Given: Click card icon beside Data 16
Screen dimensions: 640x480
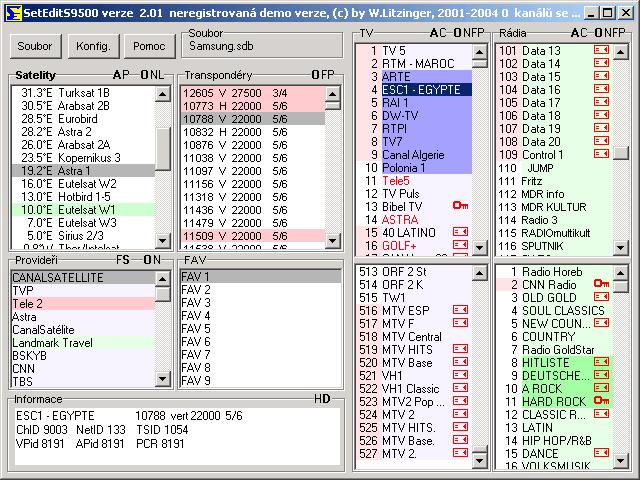Looking at the screenshot, I should pos(601,89).
